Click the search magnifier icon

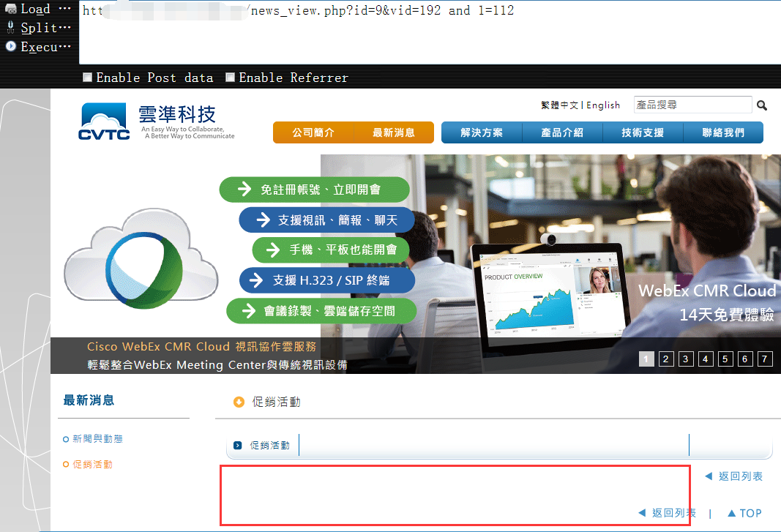(x=762, y=105)
